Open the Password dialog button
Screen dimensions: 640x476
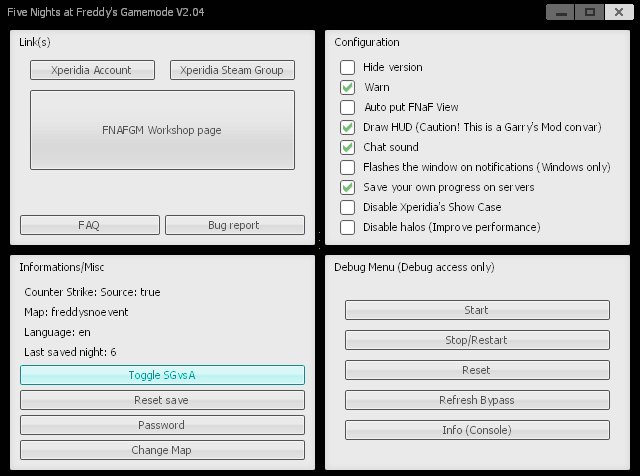point(162,425)
